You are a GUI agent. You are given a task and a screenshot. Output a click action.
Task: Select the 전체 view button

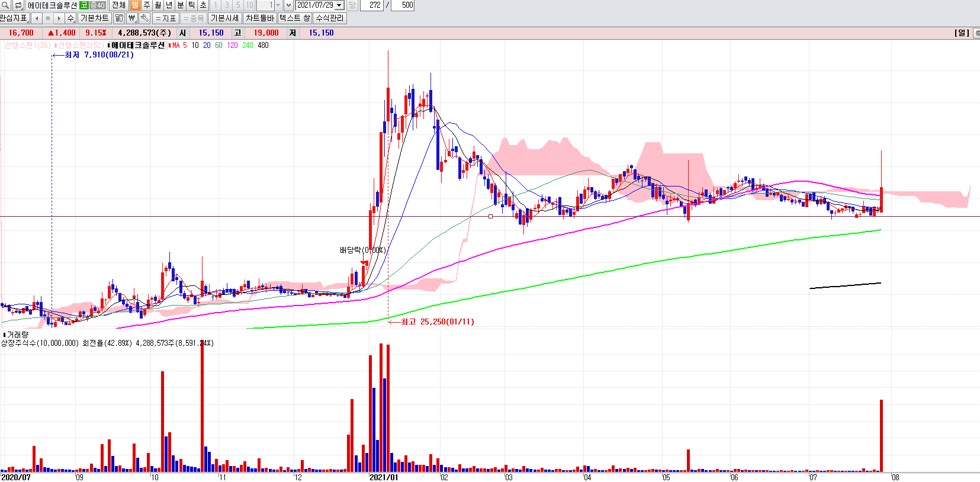[x=118, y=5]
